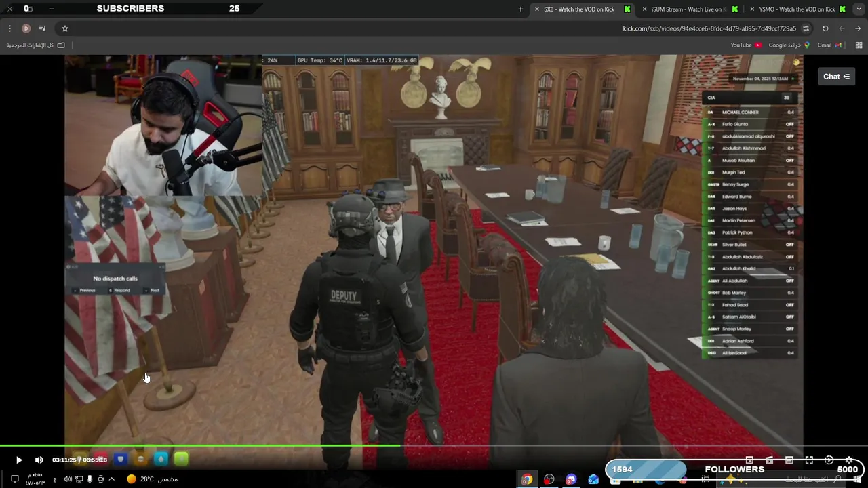The width and height of the screenshot is (868, 488).
Task: Create a clip using the clip icon
Action: click(x=769, y=460)
